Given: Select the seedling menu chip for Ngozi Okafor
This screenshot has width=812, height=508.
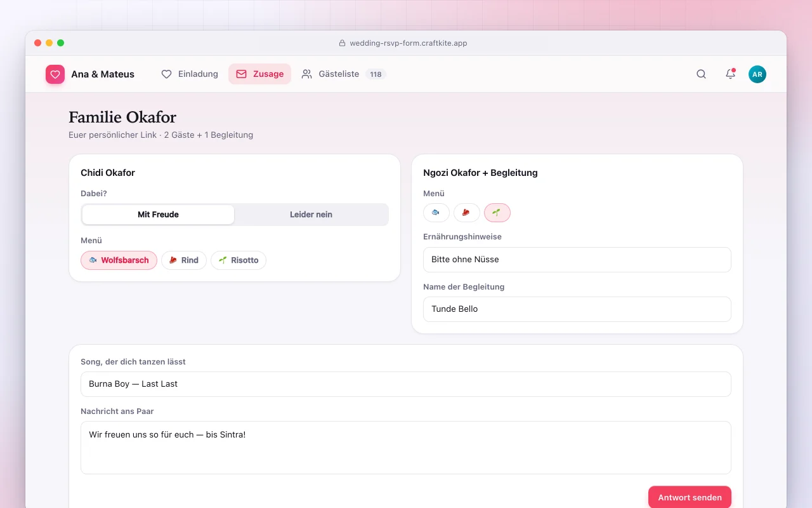Looking at the screenshot, I should 497,213.
